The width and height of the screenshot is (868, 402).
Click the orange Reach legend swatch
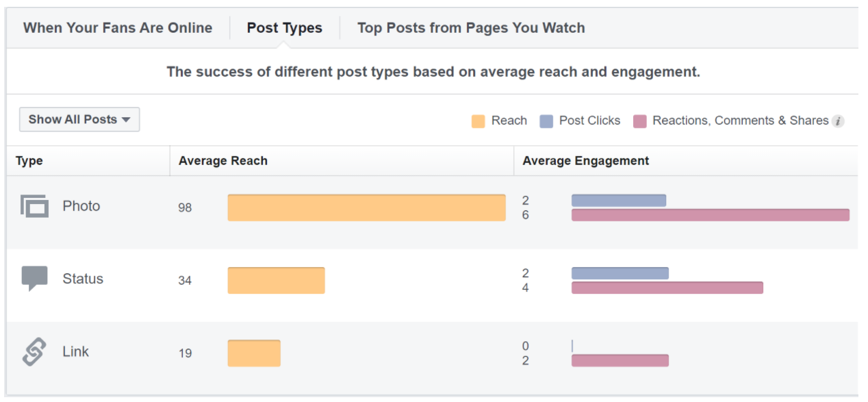[478, 121]
